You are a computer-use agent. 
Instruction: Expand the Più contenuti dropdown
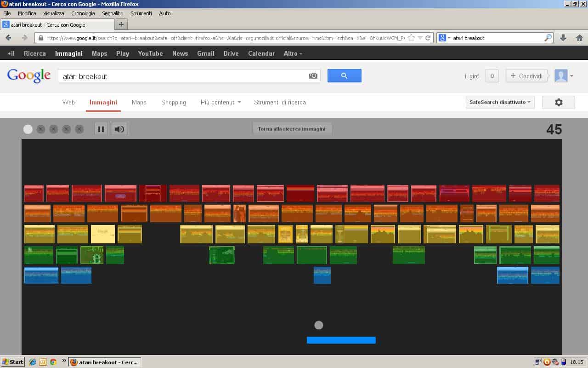click(220, 103)
